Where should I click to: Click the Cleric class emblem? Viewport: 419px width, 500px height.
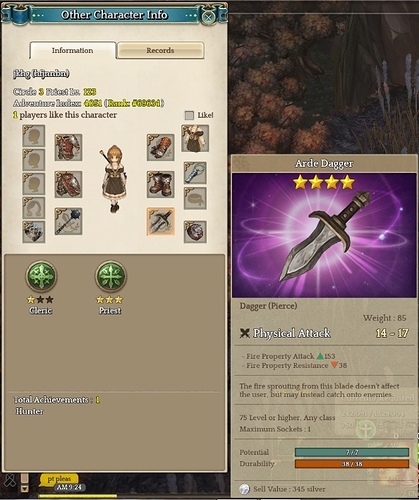pos(41,277)
